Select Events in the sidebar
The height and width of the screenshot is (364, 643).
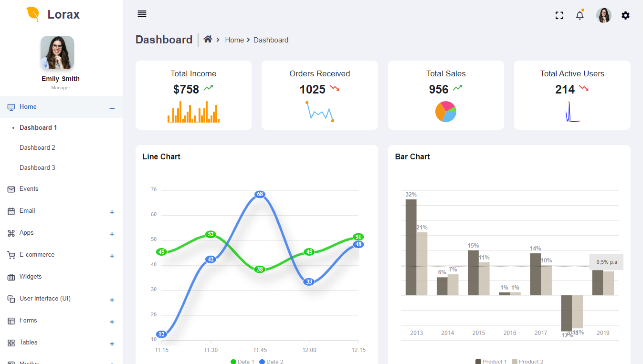(29, 189)
